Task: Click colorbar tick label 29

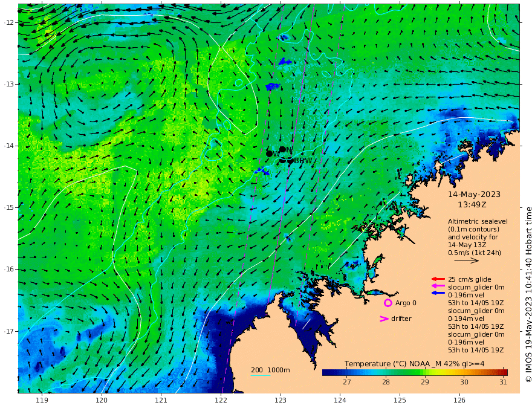Action: pyautogui.click(x=425, y=382)
